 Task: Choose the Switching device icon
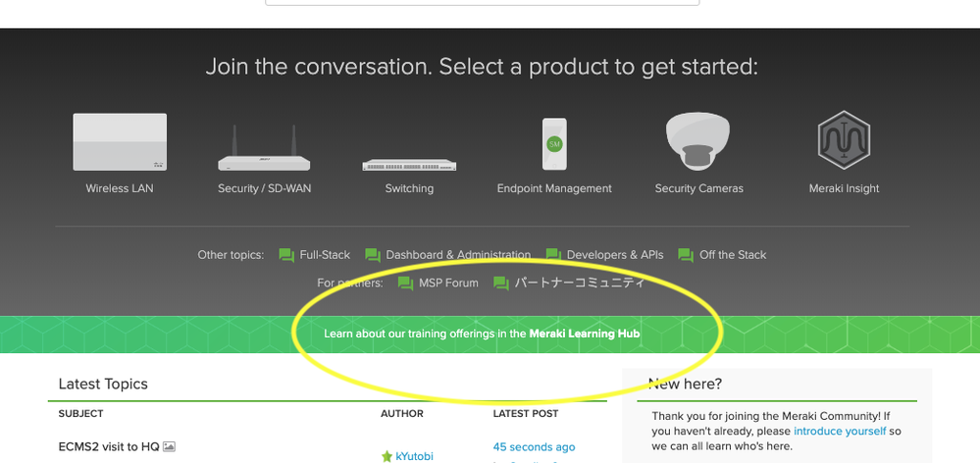409,165
